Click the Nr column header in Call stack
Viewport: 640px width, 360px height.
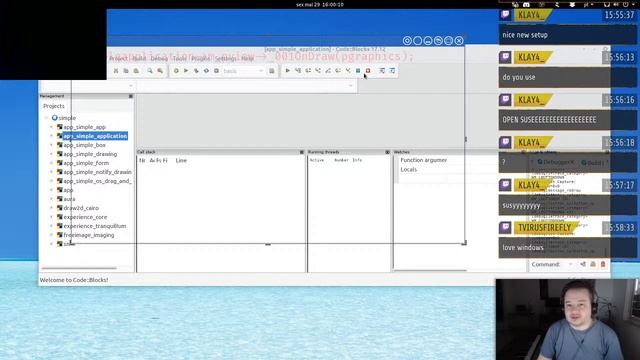click(x=142, y=160)
